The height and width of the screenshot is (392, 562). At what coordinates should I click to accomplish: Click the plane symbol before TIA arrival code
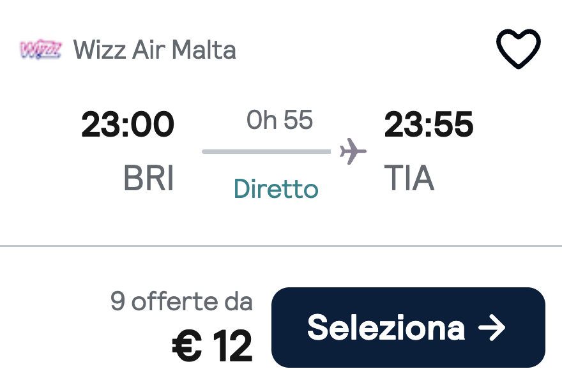[x=352, y=151]
